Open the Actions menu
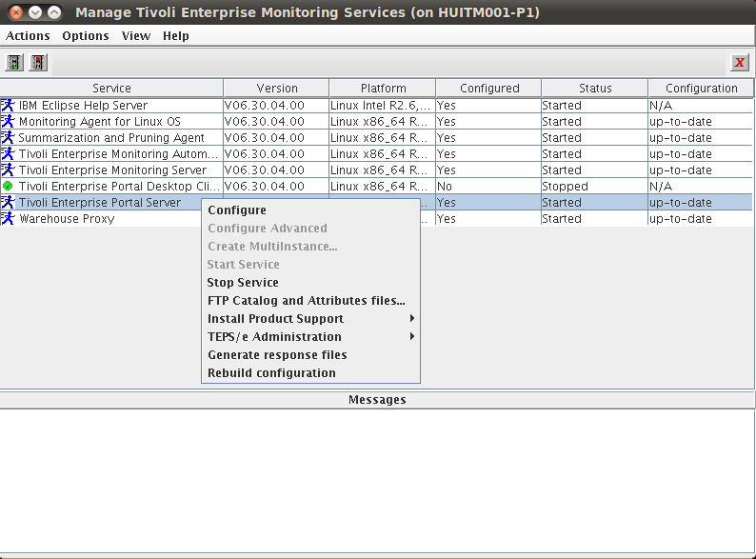Image resolution: width=756 pixels, height=559 pixels. (x=28, y=35)
